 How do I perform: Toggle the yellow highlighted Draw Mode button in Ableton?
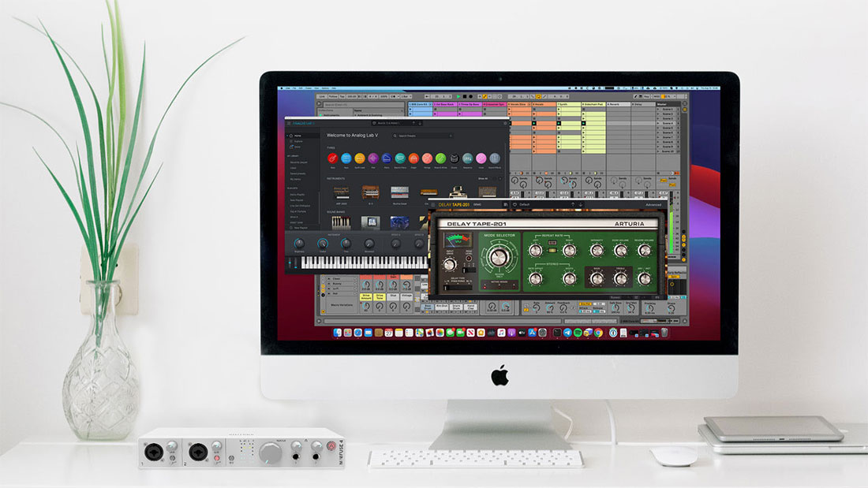(x=485, y=96)
